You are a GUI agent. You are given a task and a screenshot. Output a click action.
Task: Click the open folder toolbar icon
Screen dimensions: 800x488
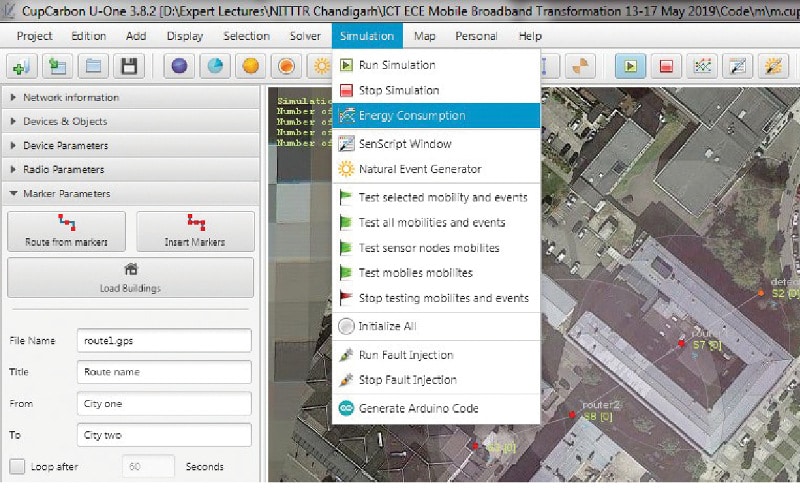[x=93, y=66]
